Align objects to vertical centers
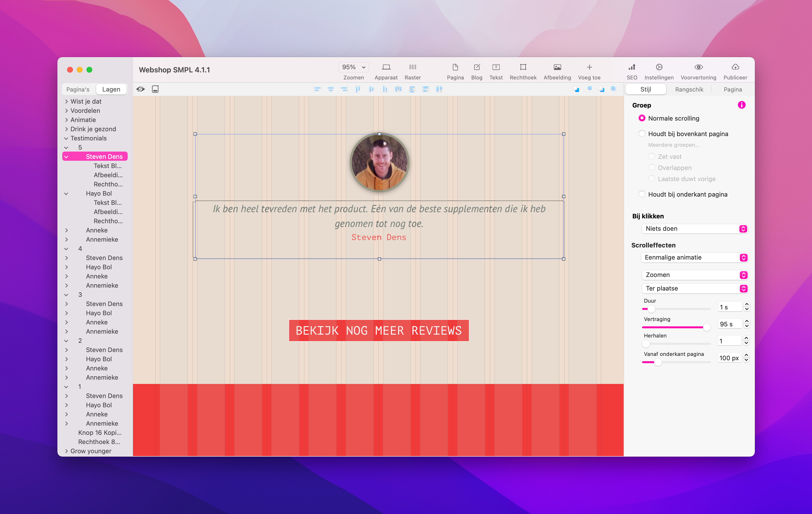 pyautogui.click(x=371, y=89)
